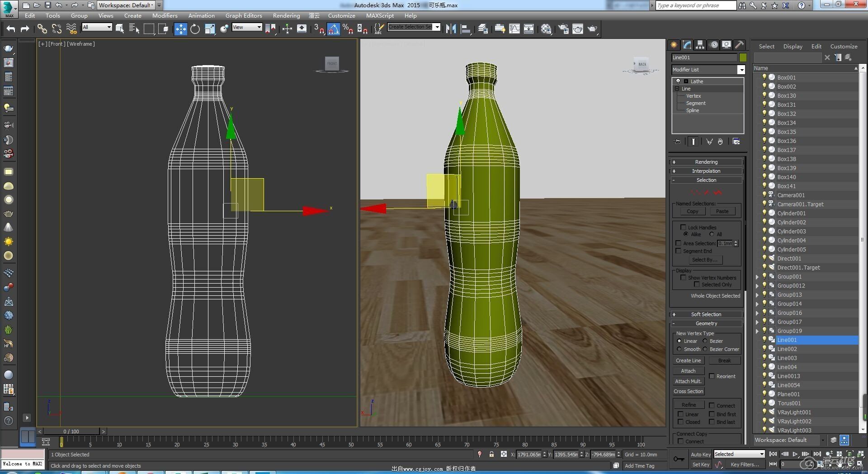Open the Utilities hammer panel tab
The image size is (868, 474).
pyautogui.click(x=740, y=45)
